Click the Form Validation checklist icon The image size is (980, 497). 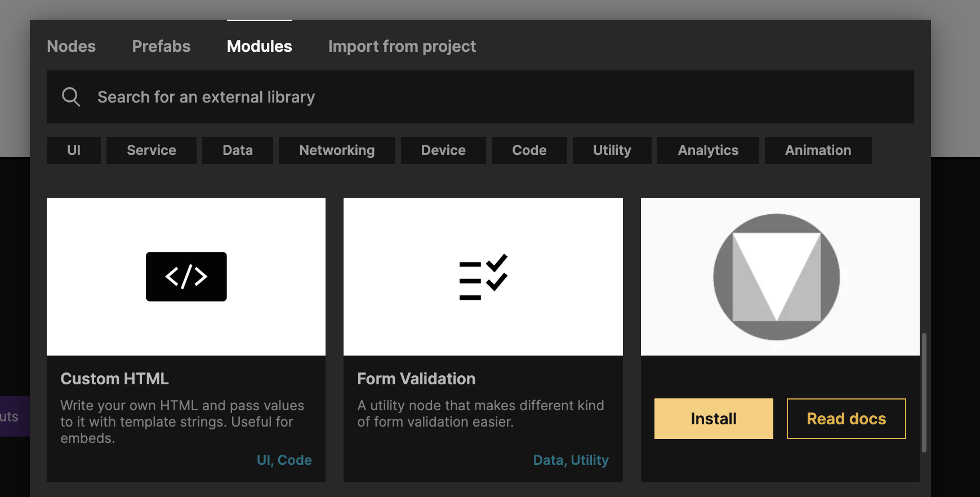[483, 277]
